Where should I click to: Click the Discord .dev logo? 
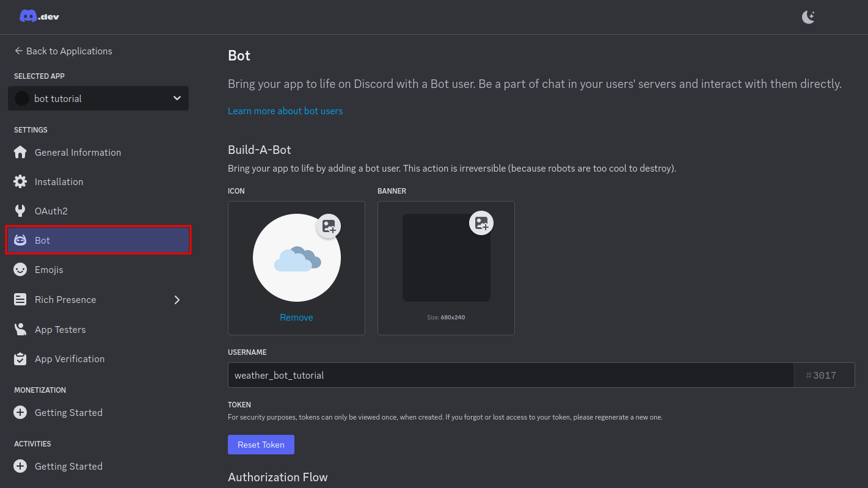pos(39,16)
